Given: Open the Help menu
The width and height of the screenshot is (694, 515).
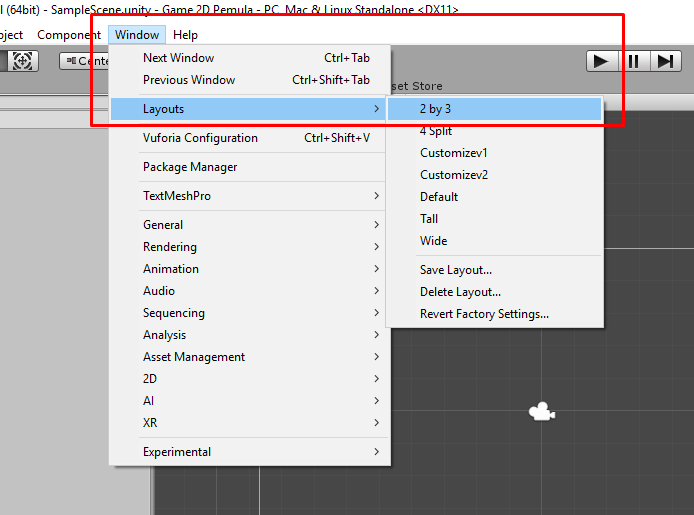Looking at the screenshot, I should [x=185, y=35].
